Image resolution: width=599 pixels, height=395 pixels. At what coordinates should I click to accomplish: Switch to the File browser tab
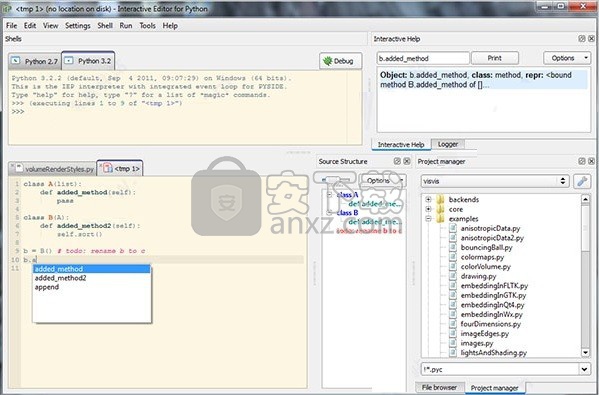(x=439, y=387)
